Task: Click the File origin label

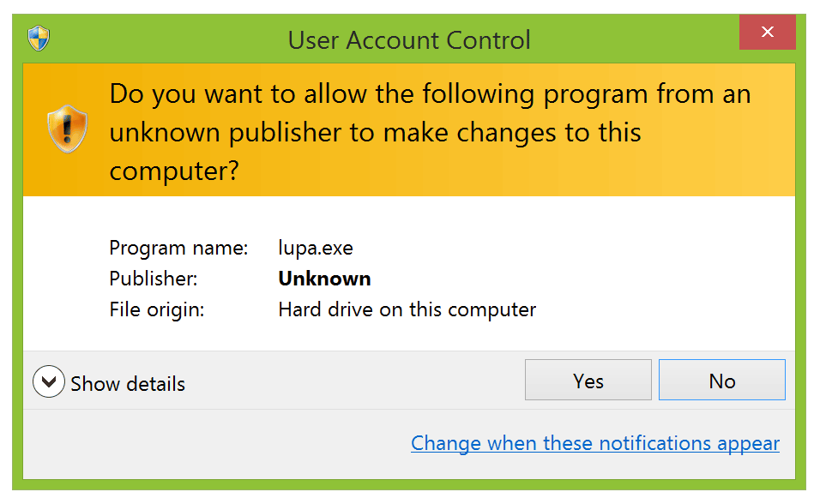Action: click(x=157, y=309)
